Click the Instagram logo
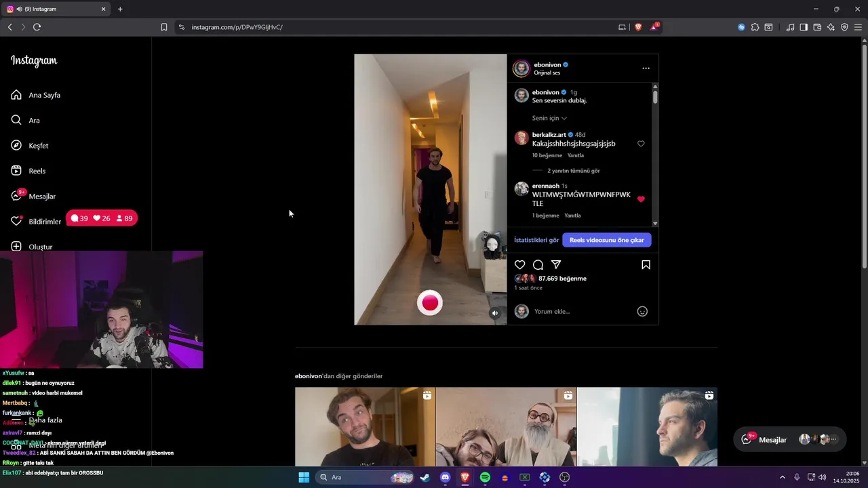Viewport: 868px width, 488px height. (34, 61)
